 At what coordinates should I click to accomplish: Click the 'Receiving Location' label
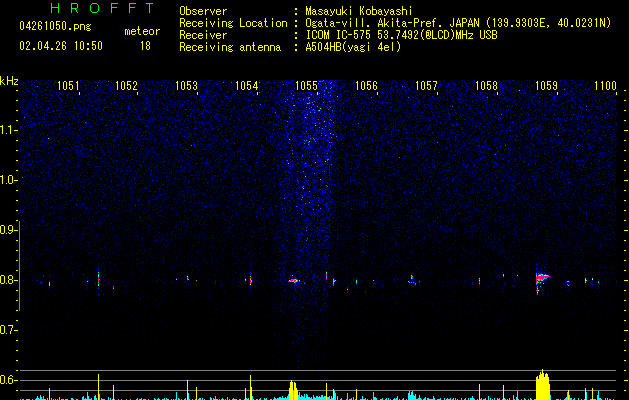click(233, 23)
